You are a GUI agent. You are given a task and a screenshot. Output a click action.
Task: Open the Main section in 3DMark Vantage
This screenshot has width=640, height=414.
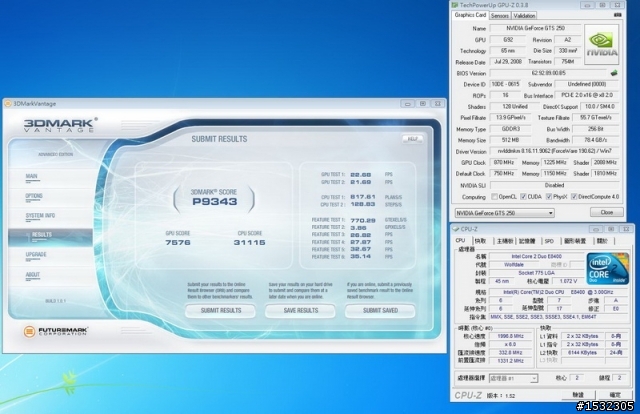tap(32, 177)
